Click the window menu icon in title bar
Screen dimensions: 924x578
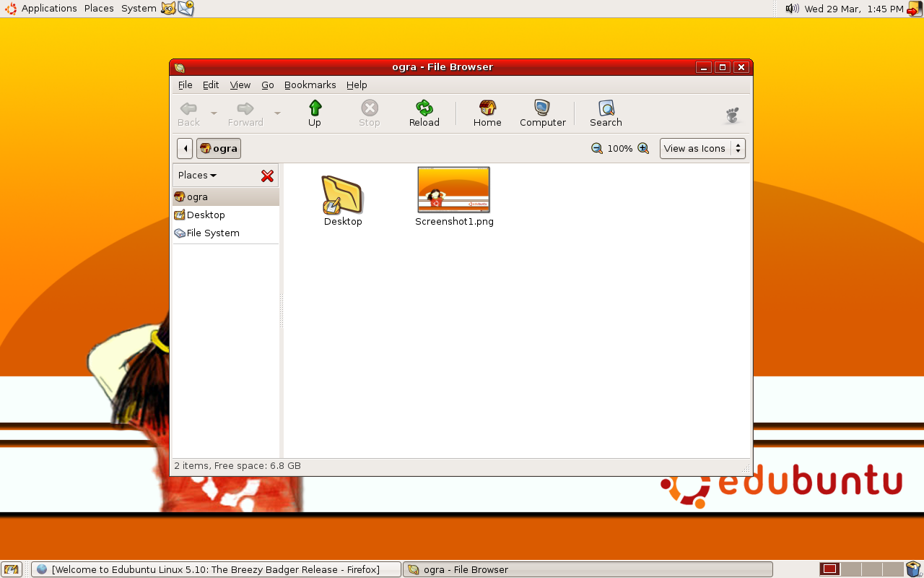(x=180, y=68)
